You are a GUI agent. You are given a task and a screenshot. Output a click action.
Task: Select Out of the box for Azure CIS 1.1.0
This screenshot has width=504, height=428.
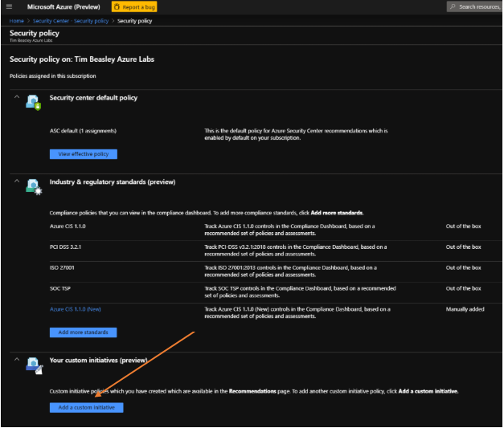pos(463,226)
